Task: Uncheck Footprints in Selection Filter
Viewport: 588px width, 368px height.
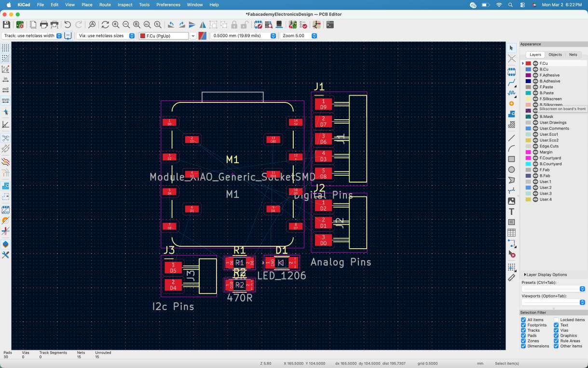Action: pyautogui.click(x=523, y=325)
